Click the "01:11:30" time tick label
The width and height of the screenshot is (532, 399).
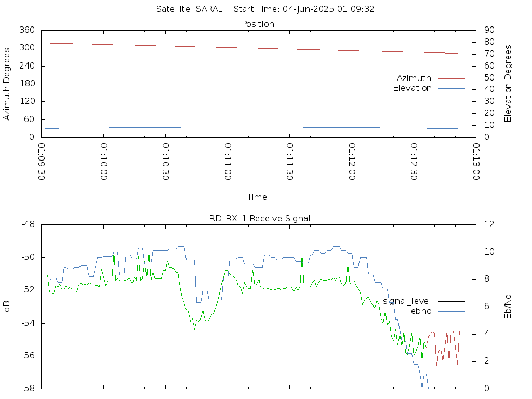click(290, 162)
